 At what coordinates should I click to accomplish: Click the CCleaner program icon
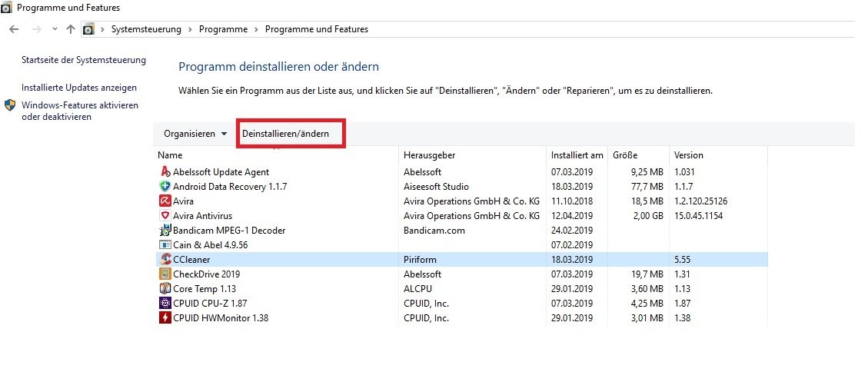click(165, 259)
